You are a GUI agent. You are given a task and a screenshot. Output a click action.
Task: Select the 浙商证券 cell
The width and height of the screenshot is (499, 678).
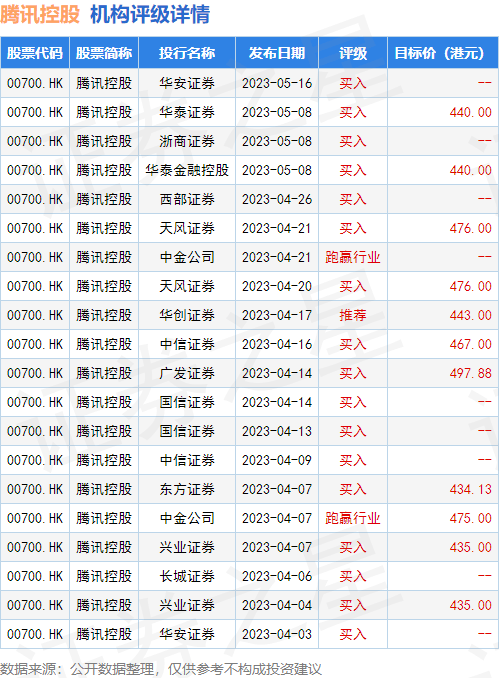(187, 141)
